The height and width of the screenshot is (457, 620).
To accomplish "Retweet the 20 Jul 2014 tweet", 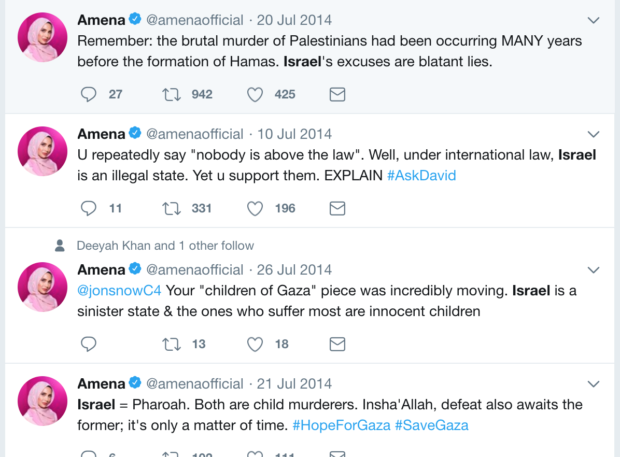I will point(171,94).
